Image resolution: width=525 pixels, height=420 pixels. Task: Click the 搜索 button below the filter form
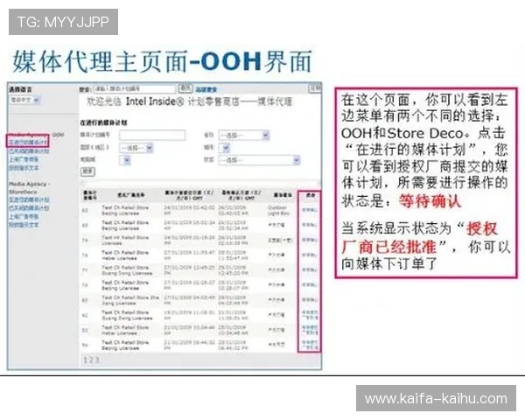pyautogui.click(x=87, y=171)
